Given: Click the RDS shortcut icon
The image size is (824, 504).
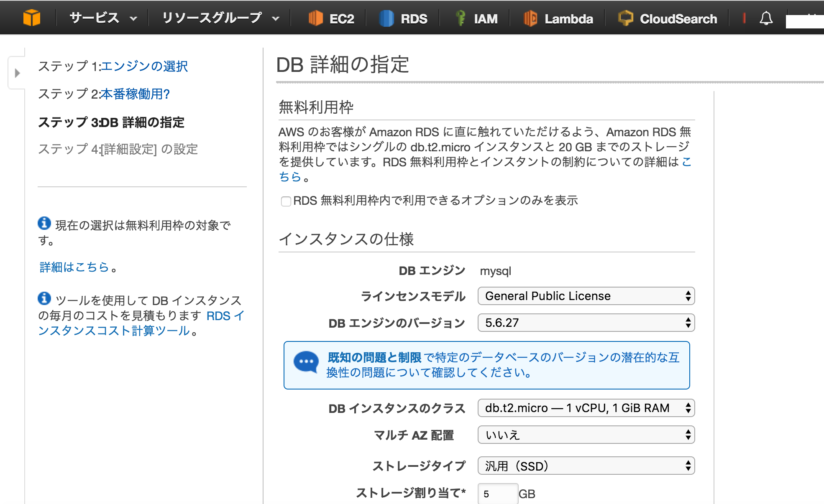Looking at the screenshot, I should [x=386, y=18].
